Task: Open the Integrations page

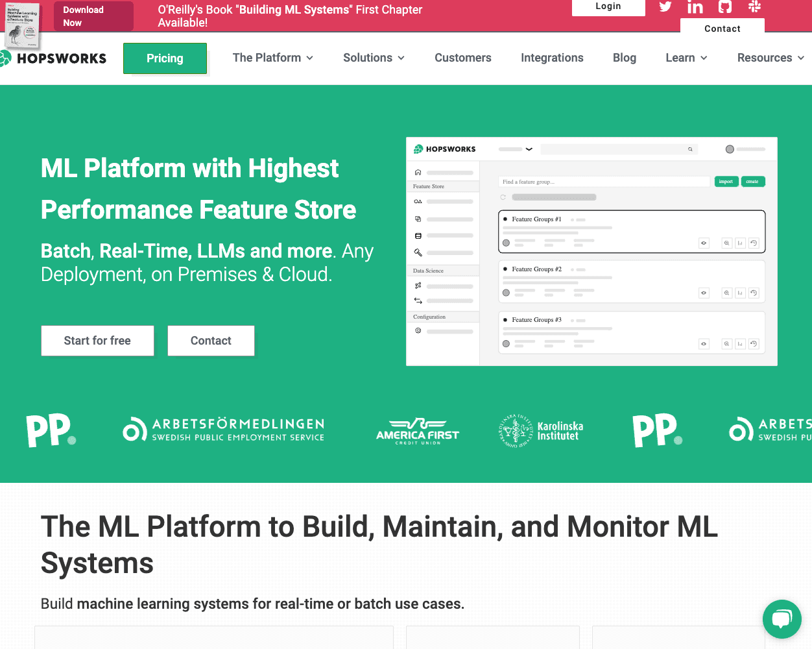Action: coord(552,58)
